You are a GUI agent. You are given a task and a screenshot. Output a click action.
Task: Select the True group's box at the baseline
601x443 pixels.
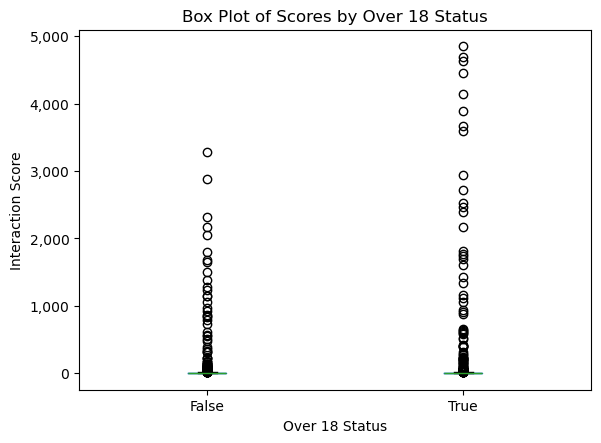tap(463, 373)
